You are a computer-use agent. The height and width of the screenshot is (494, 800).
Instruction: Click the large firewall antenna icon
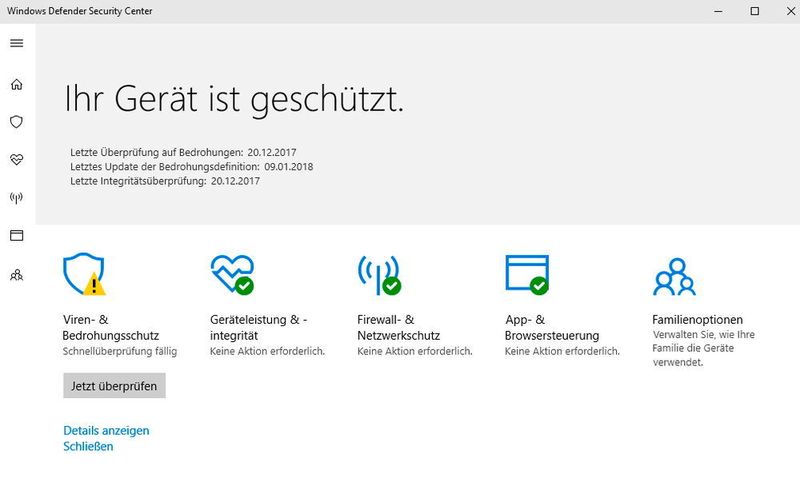click(379, 275)
